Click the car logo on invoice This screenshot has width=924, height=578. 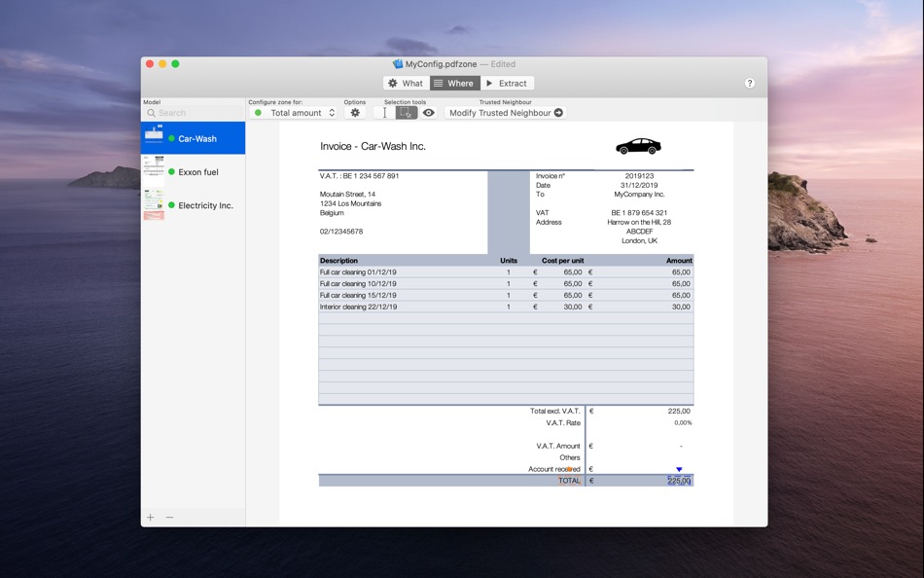638,147
